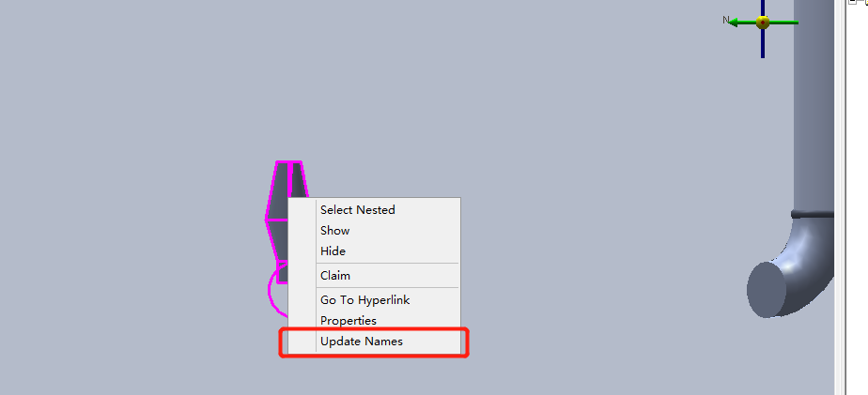This screenshot has height=395, width=868.
Task: Expand the tree node in right panel corner
Action: click(x=853, y=2)
